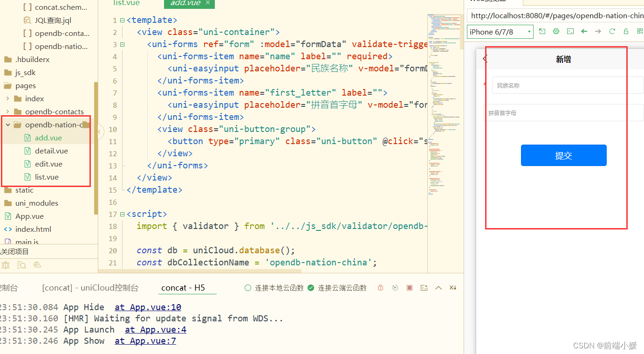The height and width of the screenshot is (354, 644).
Task: Click the search list icon below project tree
Action: point(21,265)
